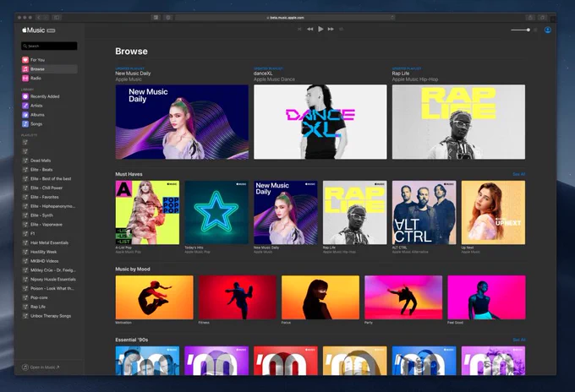575x392 pixels.
Task: Open the danceXL featured banner
Action: 320,122
